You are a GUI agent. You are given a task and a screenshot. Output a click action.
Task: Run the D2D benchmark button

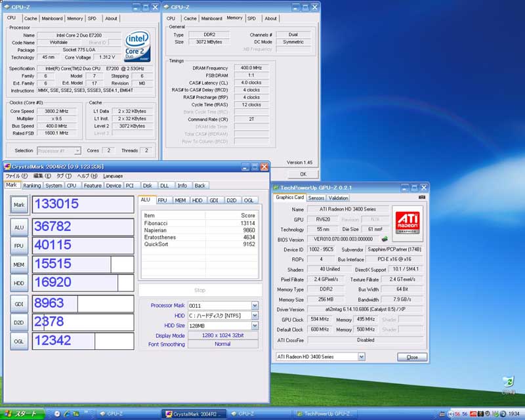(19, 322)
